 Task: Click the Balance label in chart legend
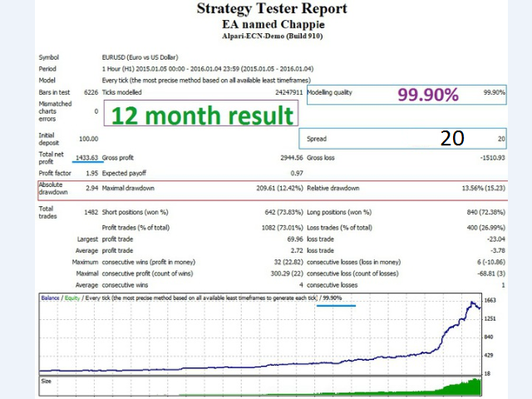pos(52,297)
